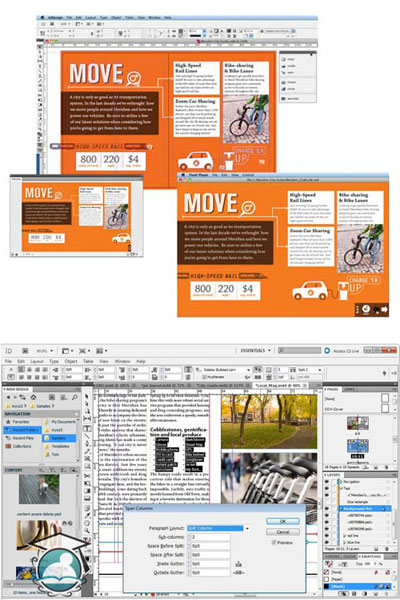Click OK in Span Columns dialog
Screen dimensions: 400x600
[x=282, y=521]
